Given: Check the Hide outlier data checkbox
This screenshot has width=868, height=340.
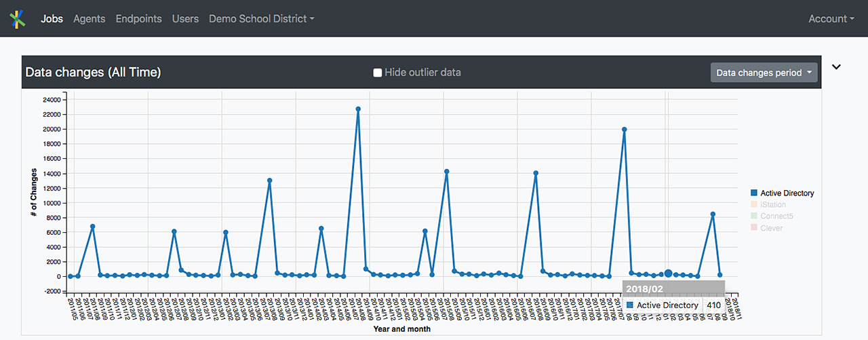Looking at the screenshot, I should 378,73.
